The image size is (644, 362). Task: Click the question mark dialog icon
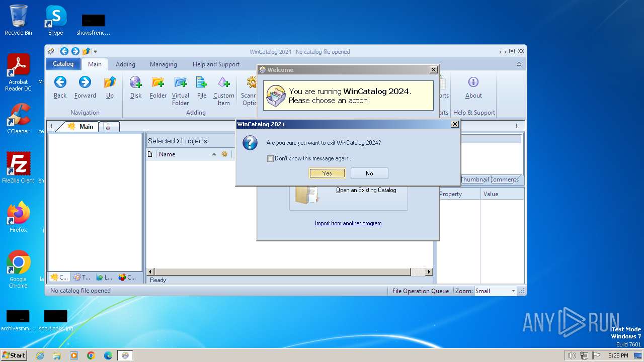pos(250,143)
